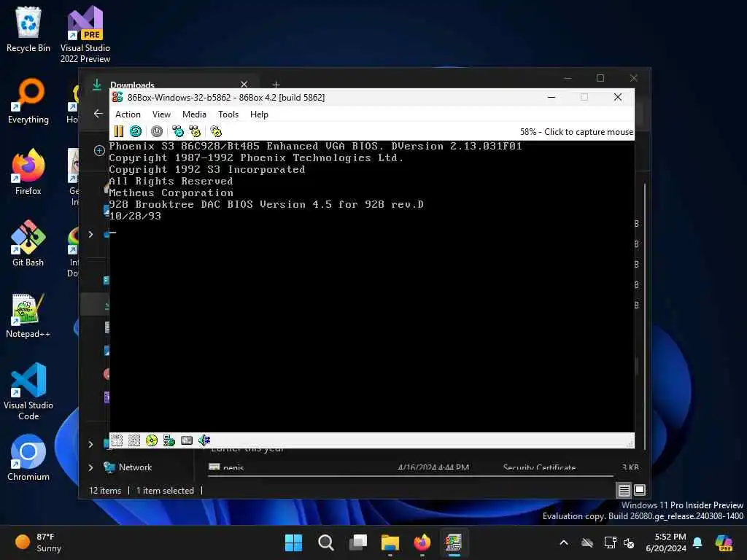Open Visual Studio 2022 Preview desktop shortcut

coord(85,34)
